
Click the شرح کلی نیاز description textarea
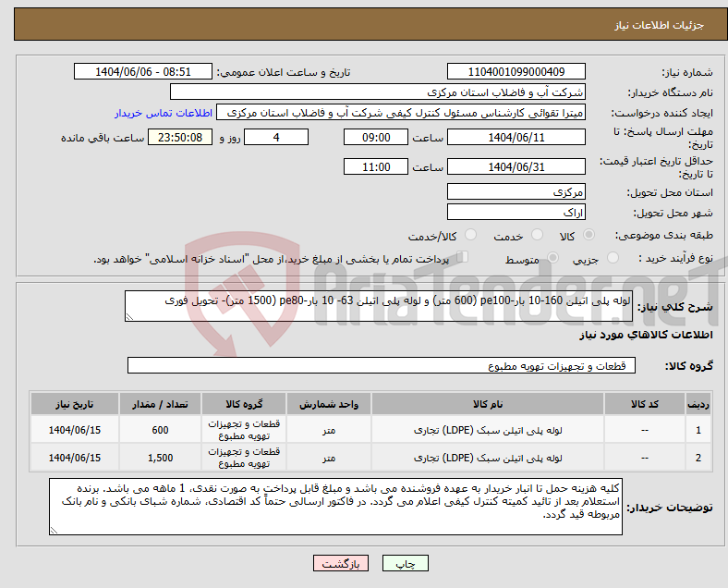(x=379, y=306)
